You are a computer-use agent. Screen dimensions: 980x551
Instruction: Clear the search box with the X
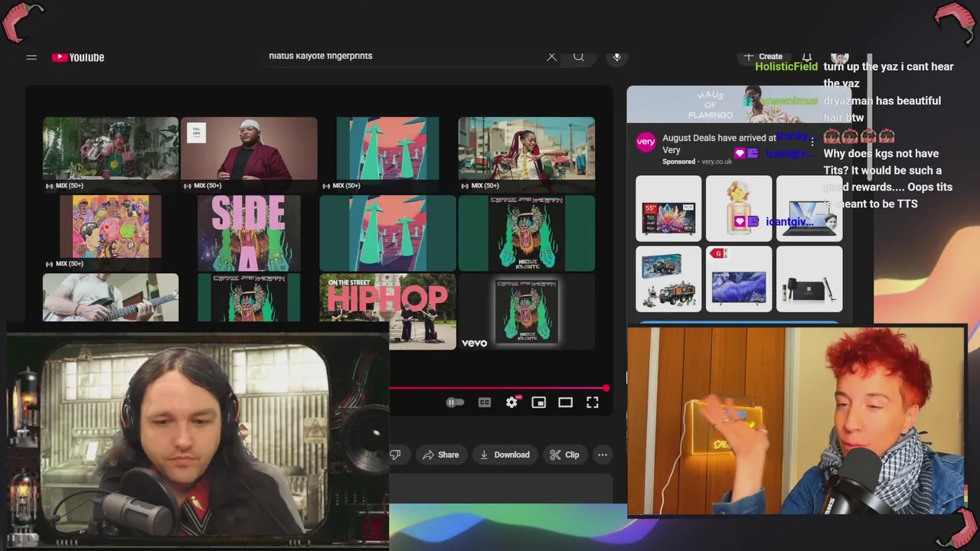(551, 57)
